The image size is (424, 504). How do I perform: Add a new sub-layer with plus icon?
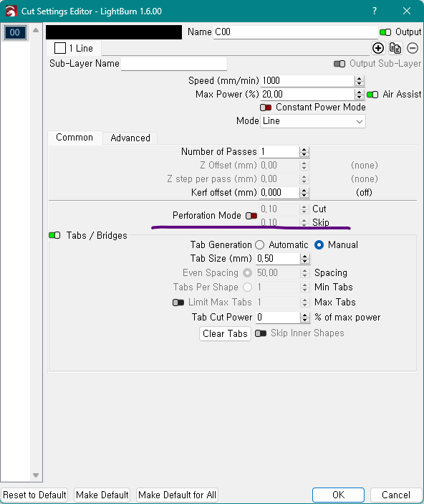pos(378,48)
